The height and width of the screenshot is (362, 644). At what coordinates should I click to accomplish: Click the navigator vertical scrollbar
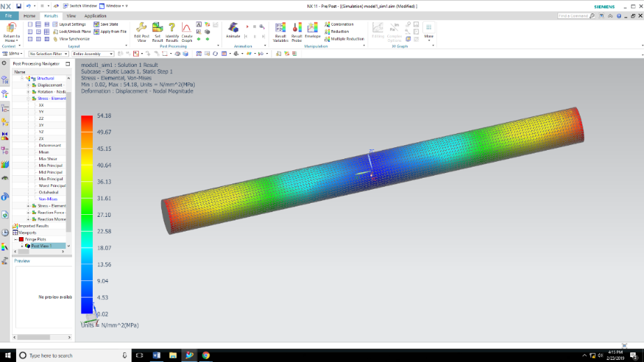(x=68, y=162)
